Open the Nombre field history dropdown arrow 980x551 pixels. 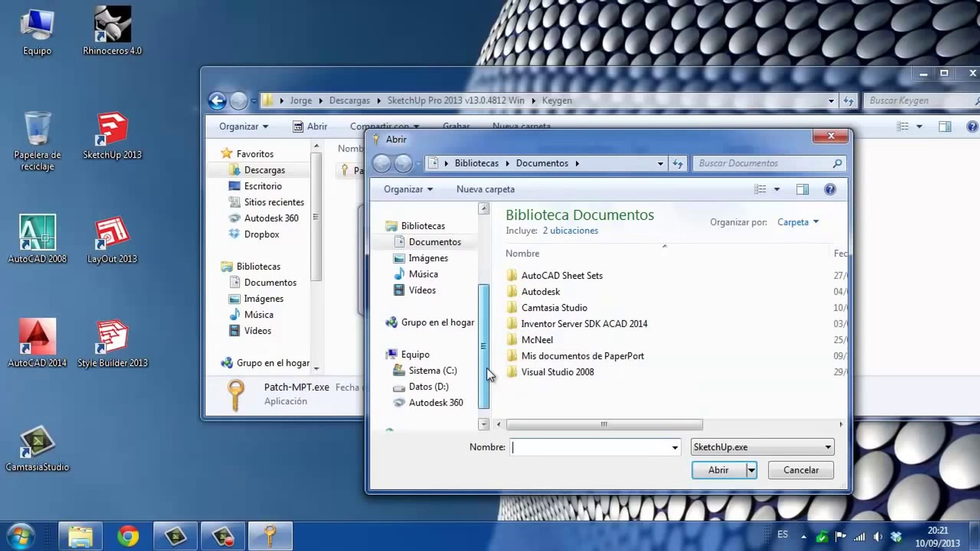pos(675,447)
